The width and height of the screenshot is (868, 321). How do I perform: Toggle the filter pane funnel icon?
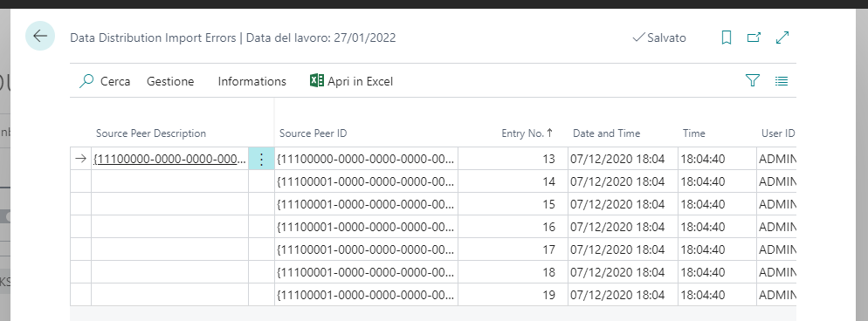(753, 81)
